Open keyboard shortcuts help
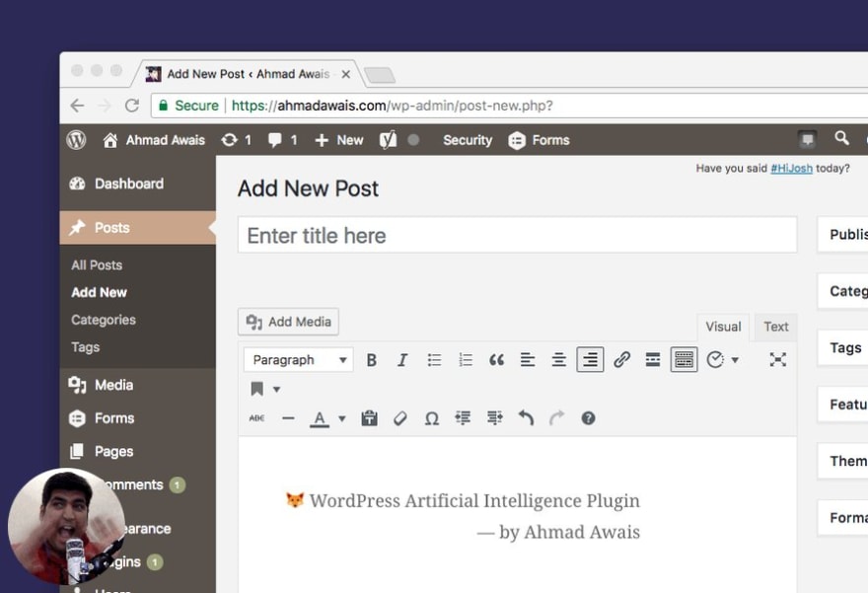Viewport: 868px width, 593px height. tap(588, 418)
